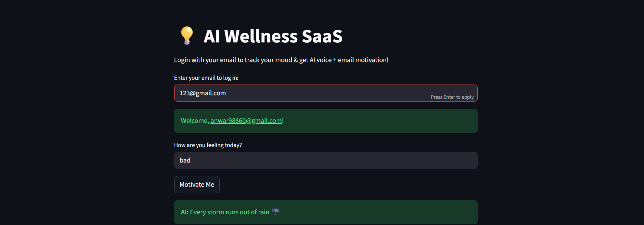The width and height of the screenshot is (644, 225).
Task: Click the "Enter your email to log in:" label
Action: pyautogui.click(x=206, y=78)
